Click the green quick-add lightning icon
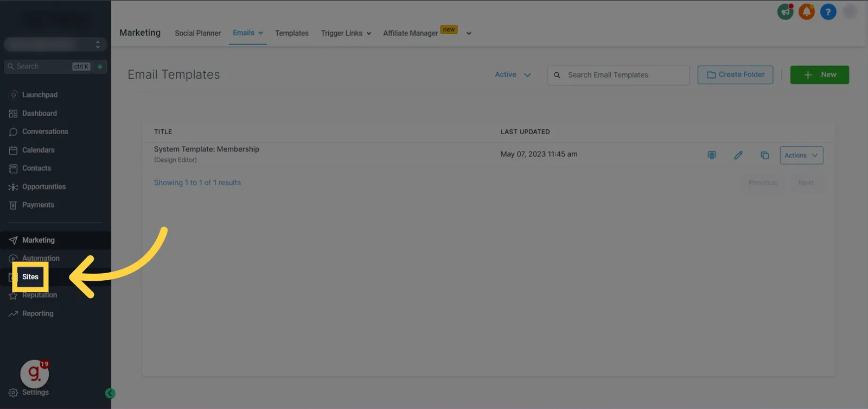 coord(100,66)
